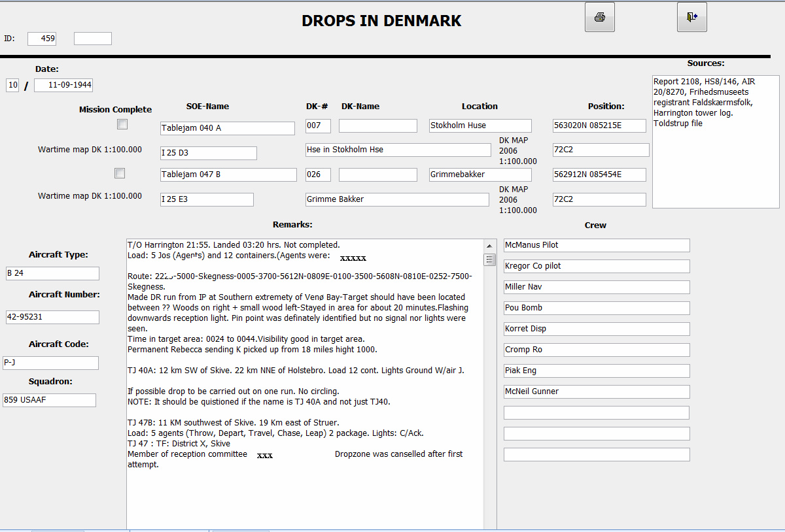Click DK-# field containing 007
This screenshot has width=785, height=532.
[x=318, y=125]
